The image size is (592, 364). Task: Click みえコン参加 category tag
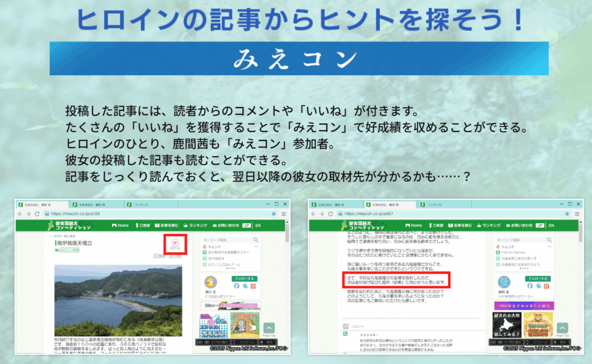[x=69, y=250]
